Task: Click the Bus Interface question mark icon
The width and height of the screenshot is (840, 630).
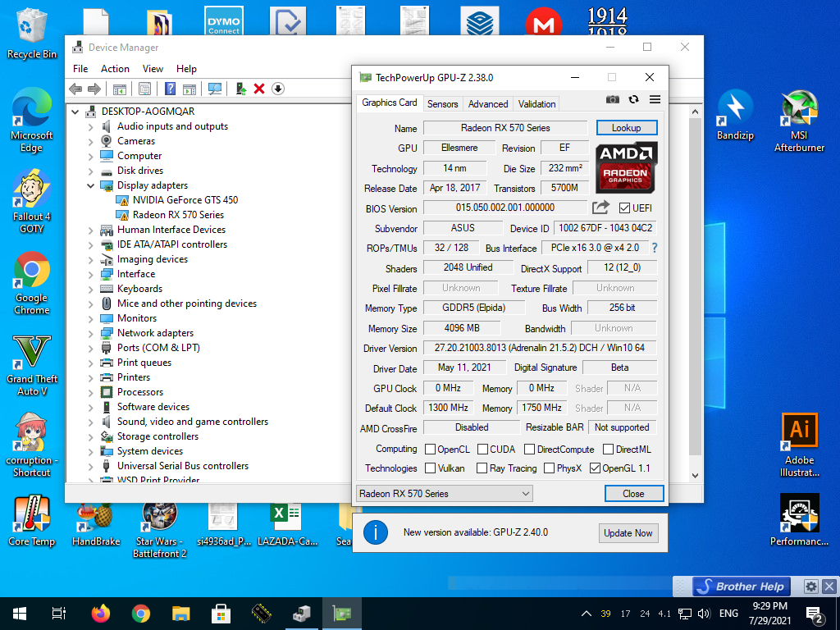Action: coord(655,248)
